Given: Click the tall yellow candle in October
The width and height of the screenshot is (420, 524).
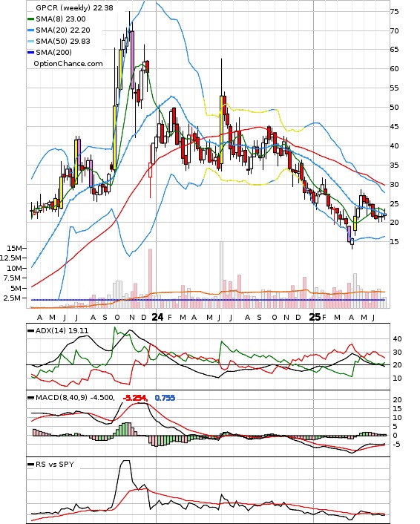Looking at the screenshot, I should (x=114, y=138).
